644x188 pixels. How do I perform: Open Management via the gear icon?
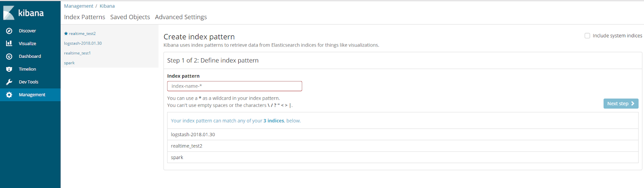[x=9, y=95]
